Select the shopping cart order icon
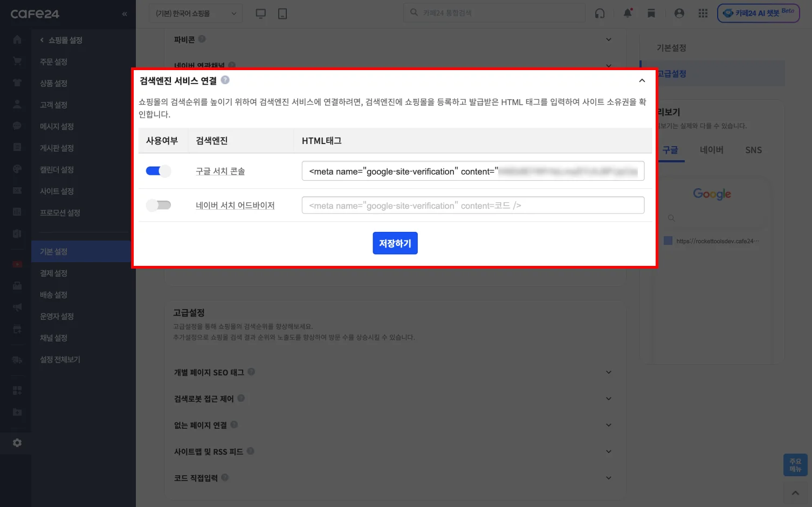 click(x=16, y=61)
